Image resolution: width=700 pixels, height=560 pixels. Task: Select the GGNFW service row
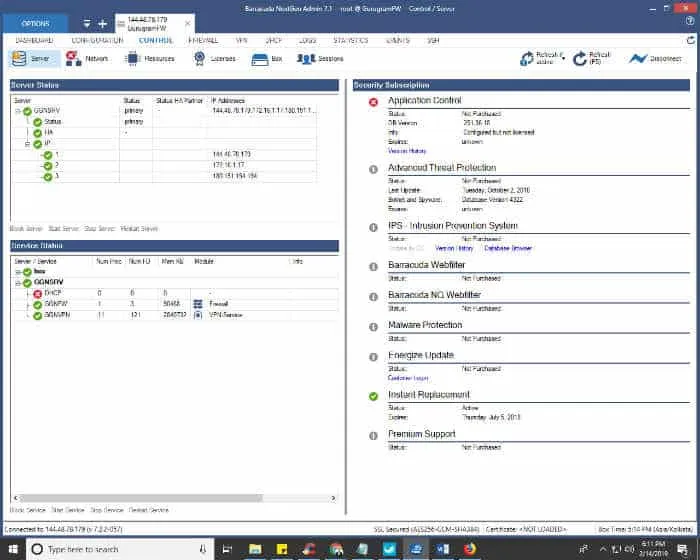pos(175,304)
